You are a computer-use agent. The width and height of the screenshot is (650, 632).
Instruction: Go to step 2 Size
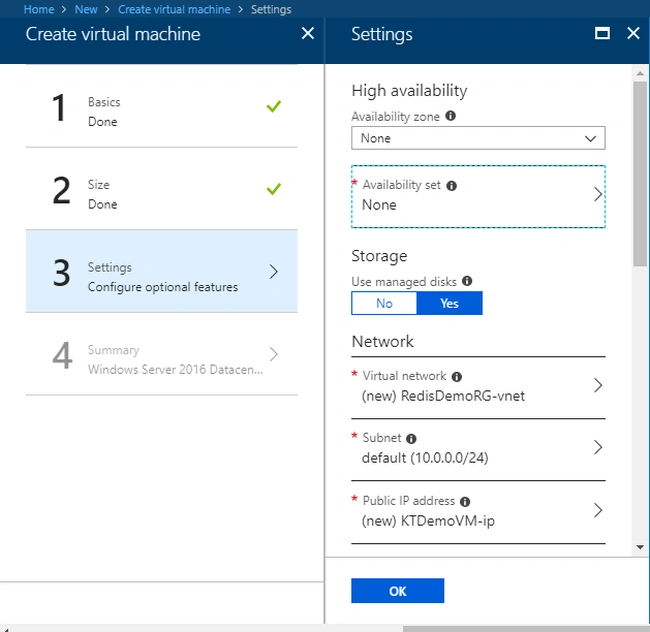(x=162, y=189)
